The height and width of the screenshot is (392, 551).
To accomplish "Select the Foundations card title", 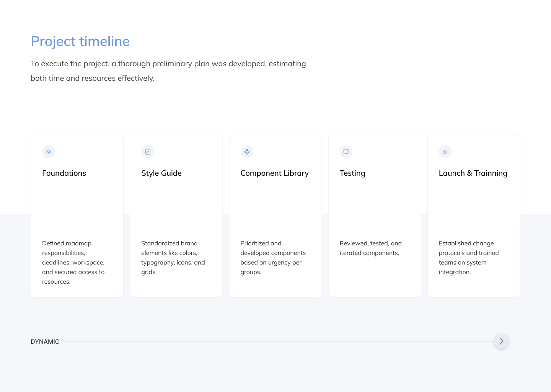I will (x=64, y=173).
